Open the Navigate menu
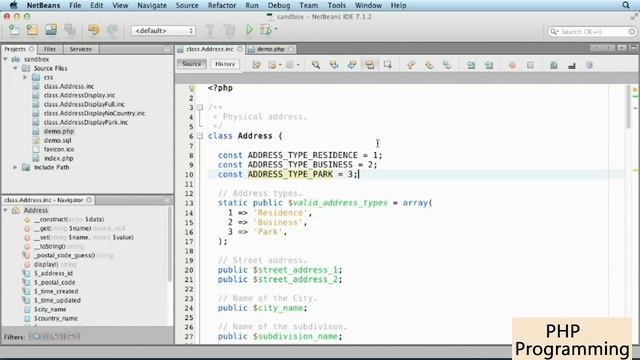This screenshot has height=360, width=640. [152, 5]
